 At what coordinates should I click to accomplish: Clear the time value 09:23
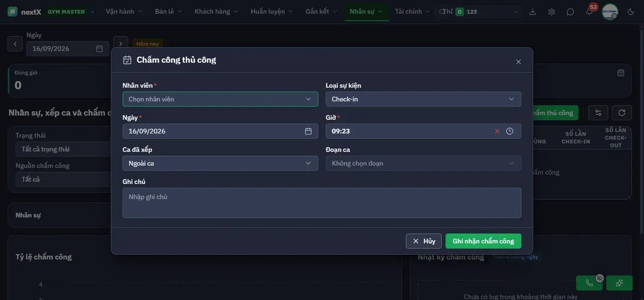497,131
